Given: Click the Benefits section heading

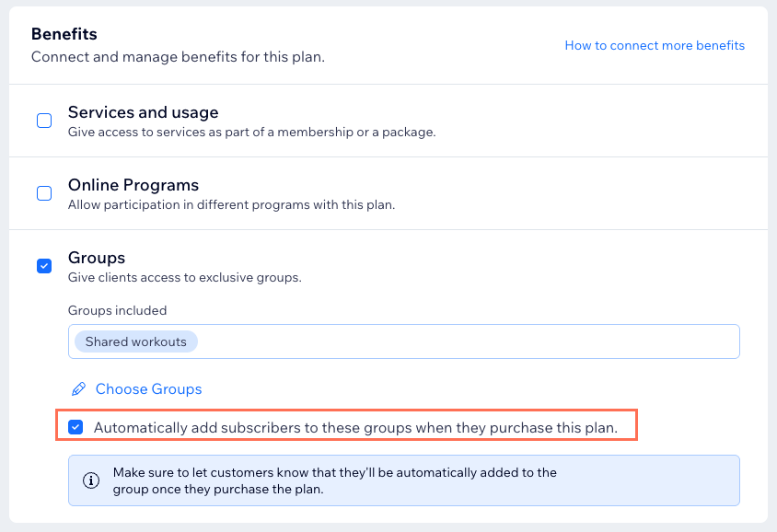Looking at the screenshot, I should coord(64,34).
